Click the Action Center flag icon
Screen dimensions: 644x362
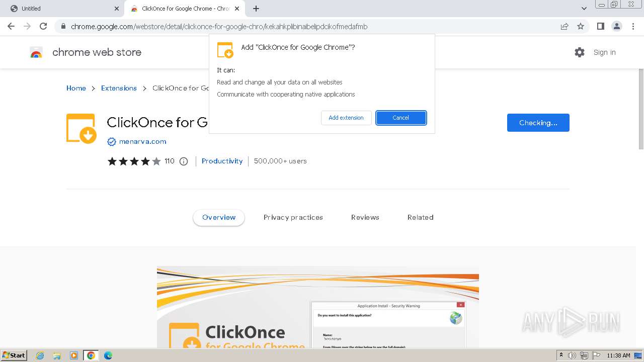point(596,355)
